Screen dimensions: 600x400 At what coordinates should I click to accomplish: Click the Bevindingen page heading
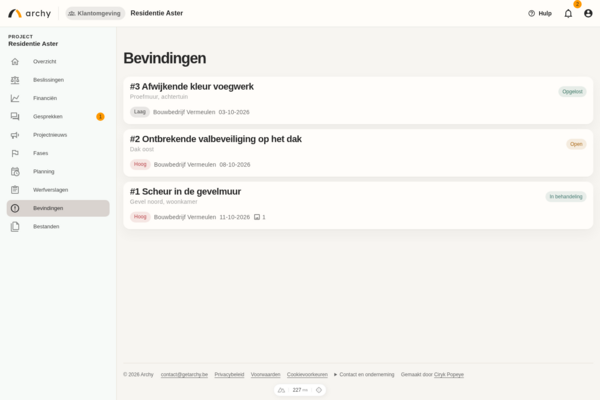tap(165, 58)
